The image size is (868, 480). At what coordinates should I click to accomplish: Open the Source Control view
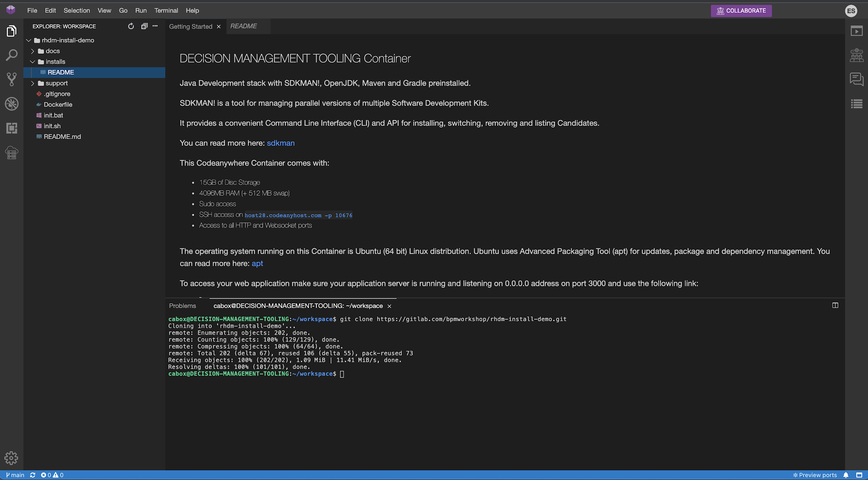11,79
